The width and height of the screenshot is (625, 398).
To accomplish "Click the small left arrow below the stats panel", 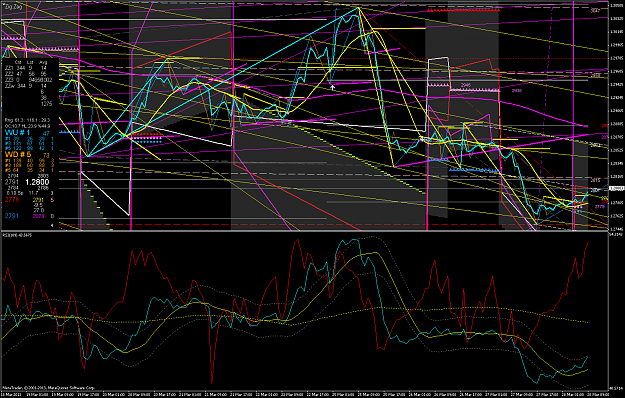I will (52, 225).
